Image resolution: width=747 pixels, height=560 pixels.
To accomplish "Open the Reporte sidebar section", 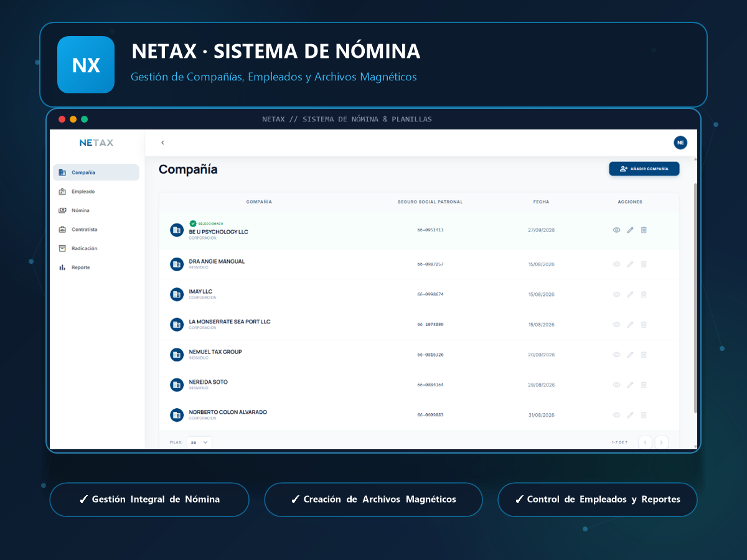I will pyautogui.click(x=96, y=268).
